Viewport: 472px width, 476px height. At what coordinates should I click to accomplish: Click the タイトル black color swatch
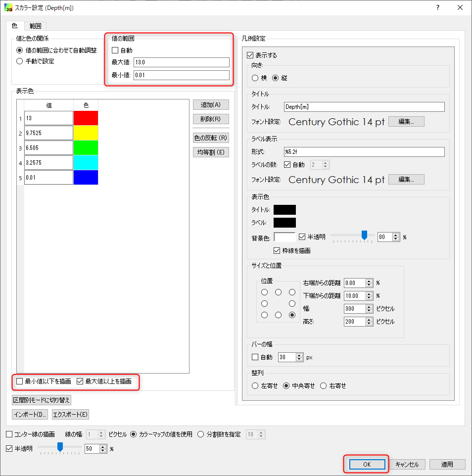pos(284,210)
